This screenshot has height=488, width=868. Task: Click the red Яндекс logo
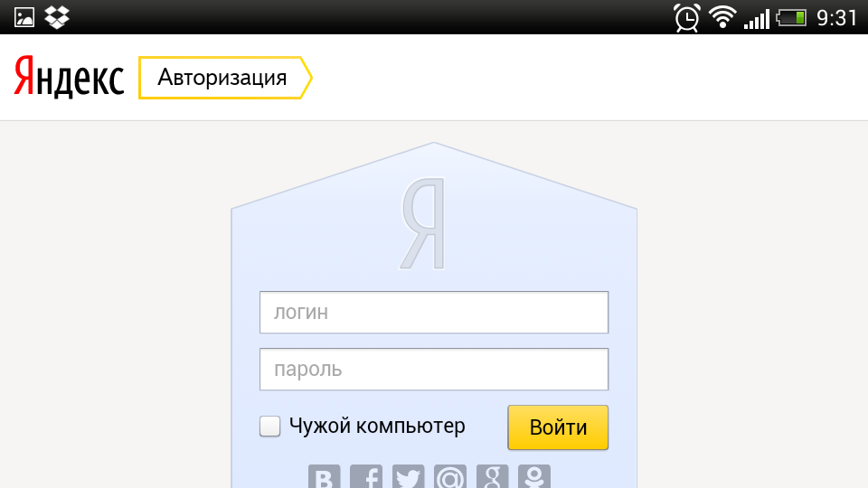pos(69,78)
